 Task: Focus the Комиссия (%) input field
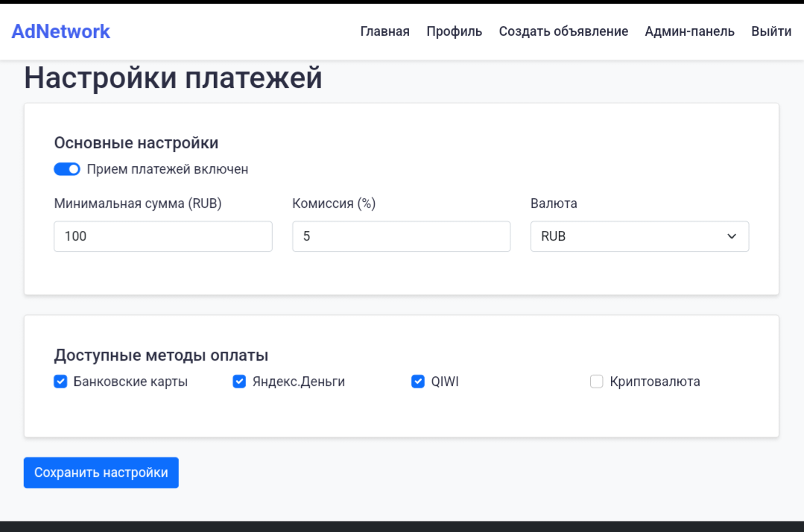click(x=401, y=236)
